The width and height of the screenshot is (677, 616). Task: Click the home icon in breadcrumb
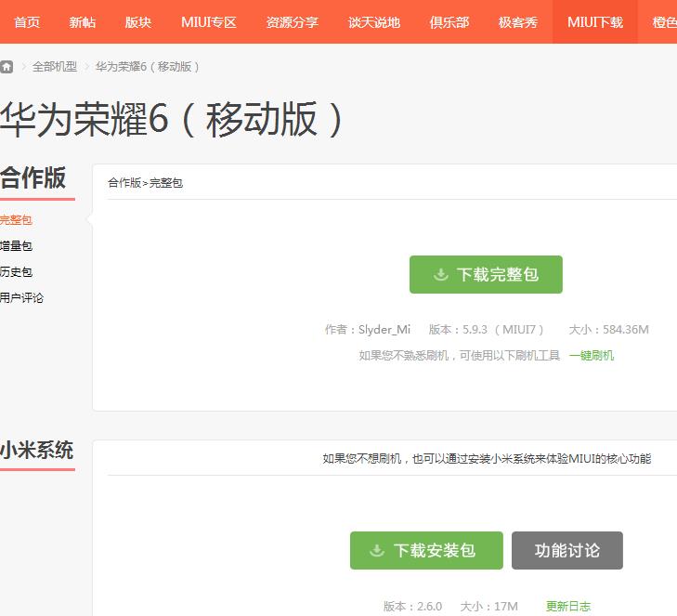7,67
